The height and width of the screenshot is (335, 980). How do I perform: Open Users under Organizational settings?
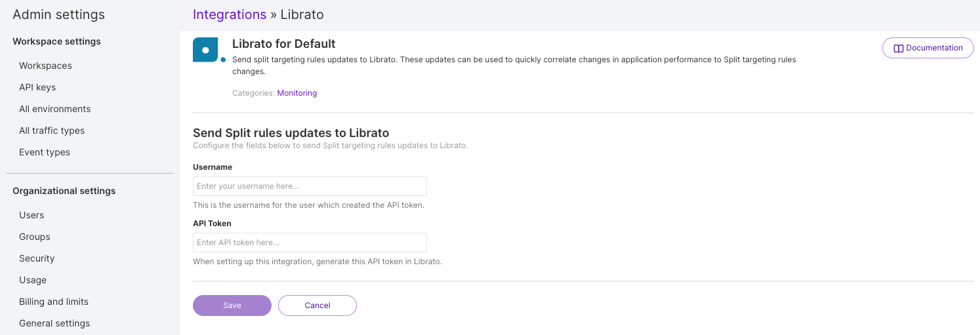pyautogui.click(x=31, y=215)
